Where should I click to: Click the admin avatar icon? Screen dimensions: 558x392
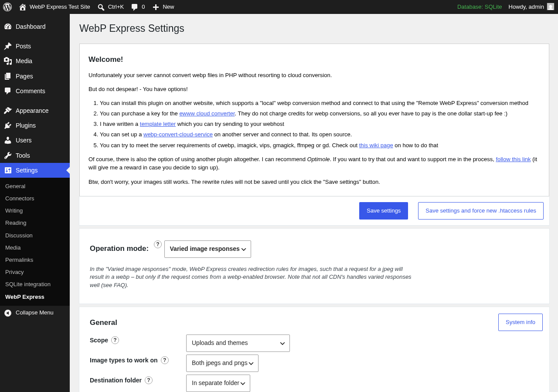click(x=551, y=7)
